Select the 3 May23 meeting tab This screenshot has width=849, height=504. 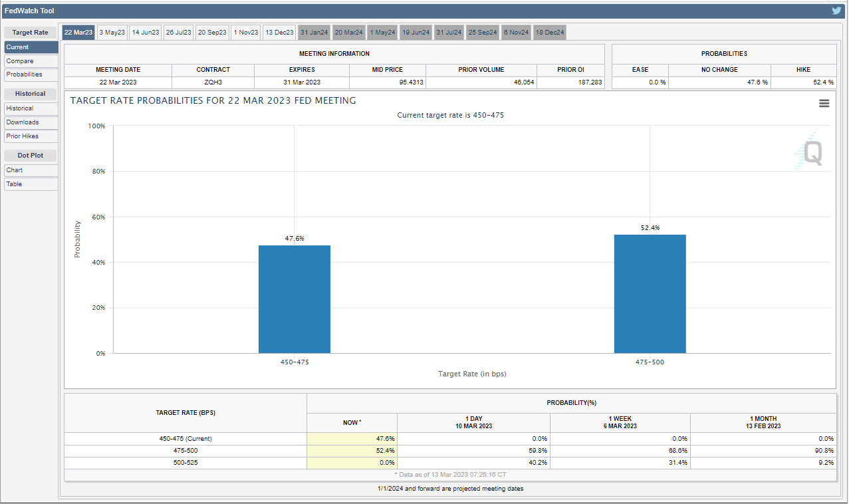pyautogui.click(x=112, y=32)
